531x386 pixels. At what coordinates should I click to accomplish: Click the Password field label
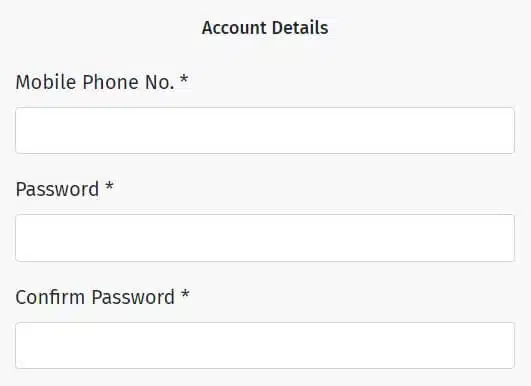(57, 189)
